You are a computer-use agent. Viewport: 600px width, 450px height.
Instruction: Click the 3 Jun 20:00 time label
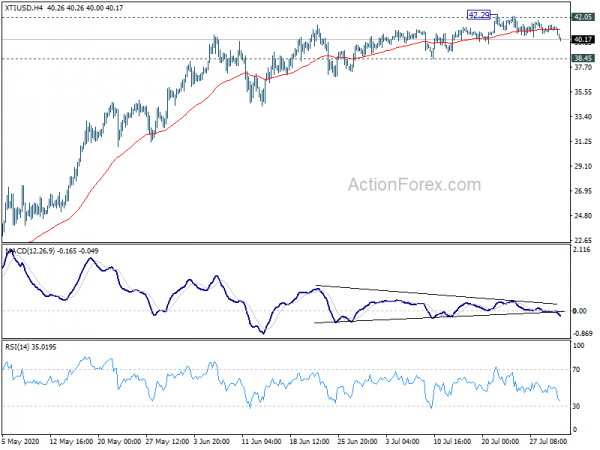click(212, 441)
